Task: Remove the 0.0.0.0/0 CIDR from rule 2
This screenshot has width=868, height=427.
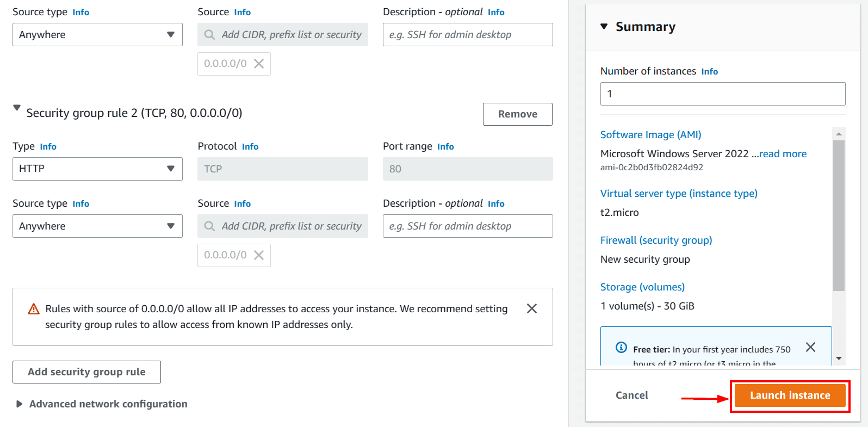Action: click(x=259, y=255)
